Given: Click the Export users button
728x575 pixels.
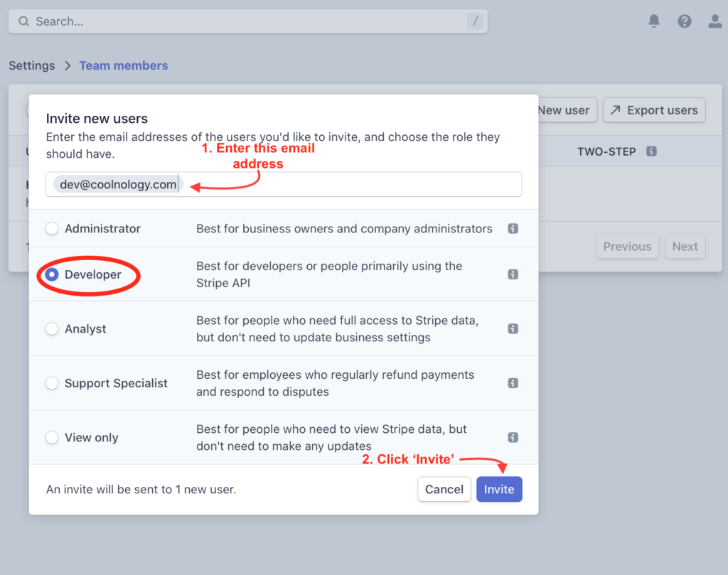Looking at the screenshot, I should (654, 110).
